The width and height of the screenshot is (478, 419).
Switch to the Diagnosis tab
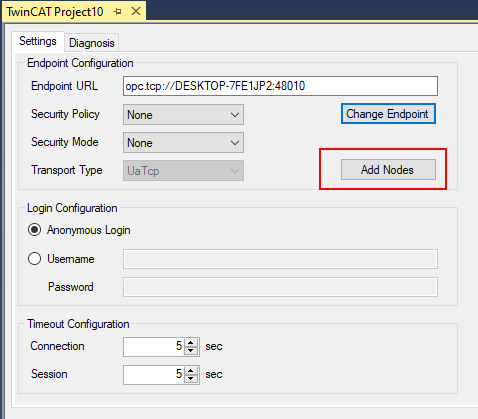(x=92, y=43)
